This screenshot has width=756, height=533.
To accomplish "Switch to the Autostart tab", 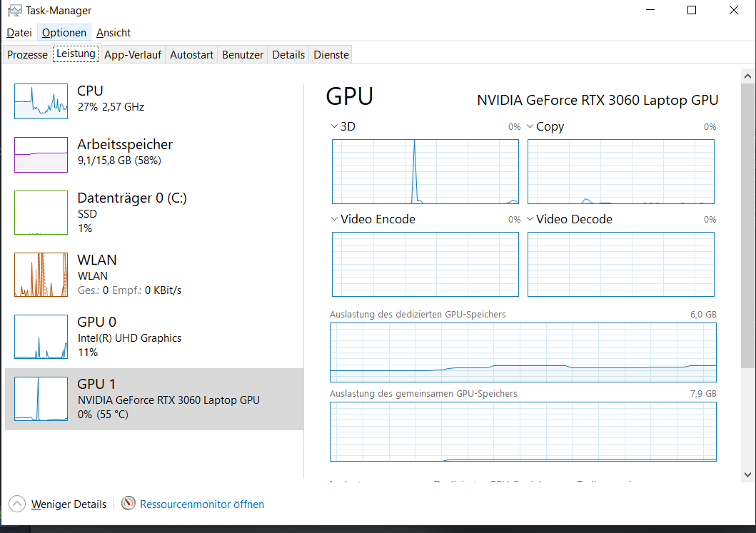I will click(x=191, y=54).
